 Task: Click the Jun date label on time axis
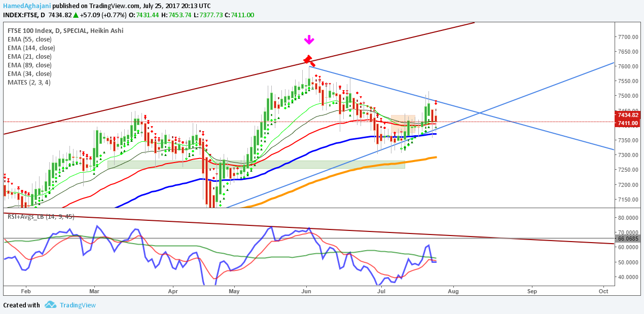(306, 291)
